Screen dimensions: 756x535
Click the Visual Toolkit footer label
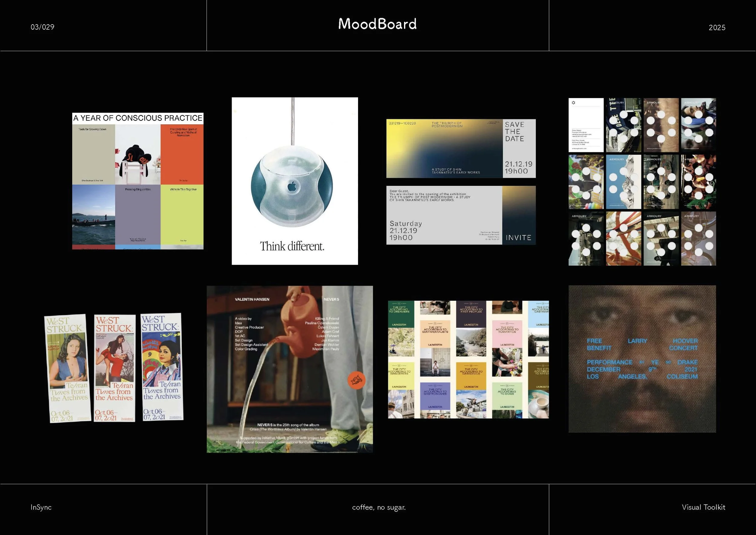(703, 507)
